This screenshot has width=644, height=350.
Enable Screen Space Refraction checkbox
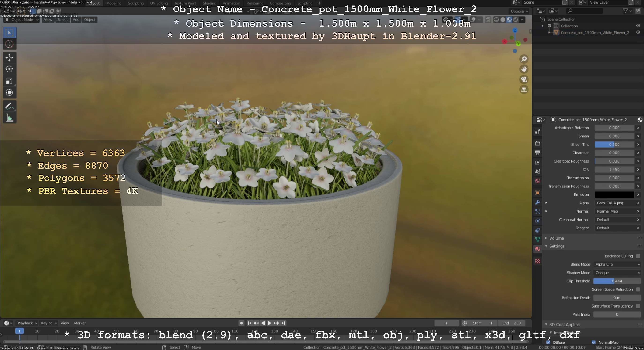click(x=638, y=289)
